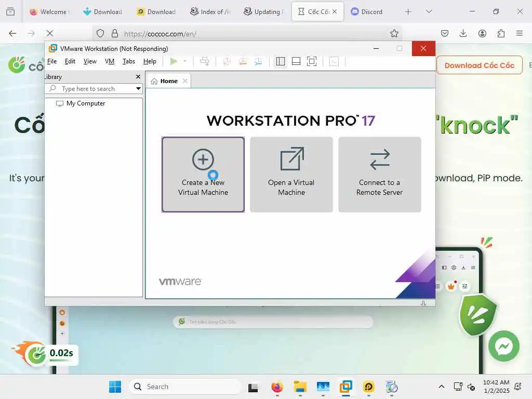Open Snapshot Manager toolbar icon
Screen dimensions: 532x399
(258, 61)
